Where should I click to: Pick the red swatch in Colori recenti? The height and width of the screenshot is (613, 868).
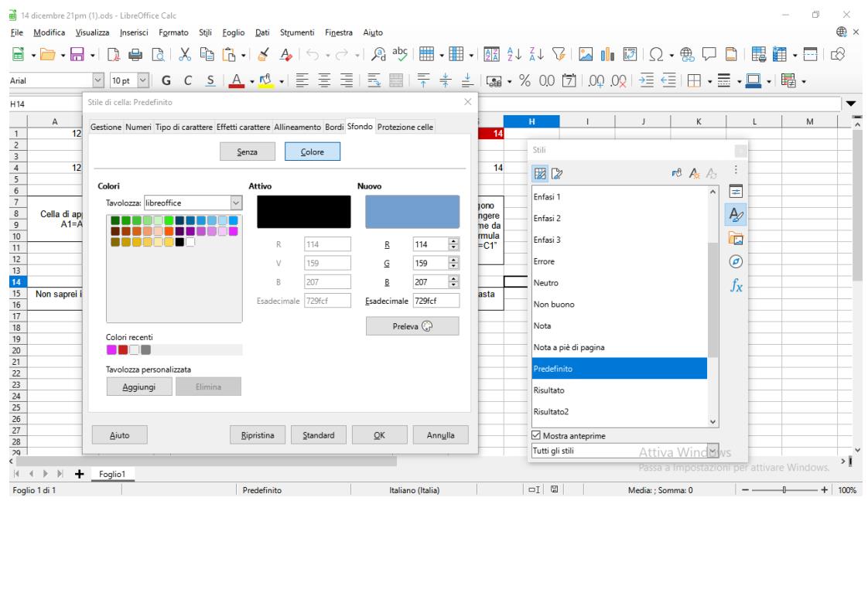tap(122, 350)
